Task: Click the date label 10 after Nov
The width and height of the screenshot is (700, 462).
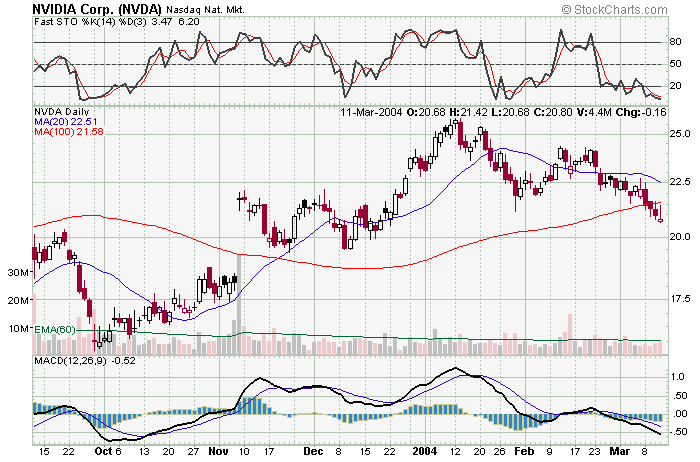Action: click(x=244, y=451)
